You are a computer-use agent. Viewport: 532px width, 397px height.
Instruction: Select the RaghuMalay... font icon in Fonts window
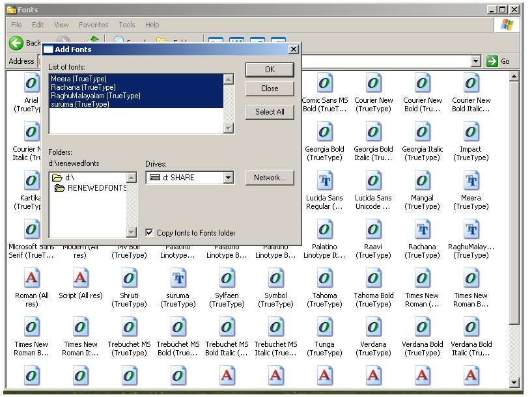(x=471, y=230)
